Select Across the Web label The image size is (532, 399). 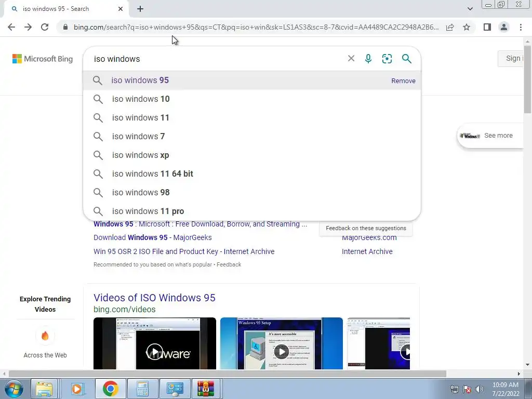[45, 355]
